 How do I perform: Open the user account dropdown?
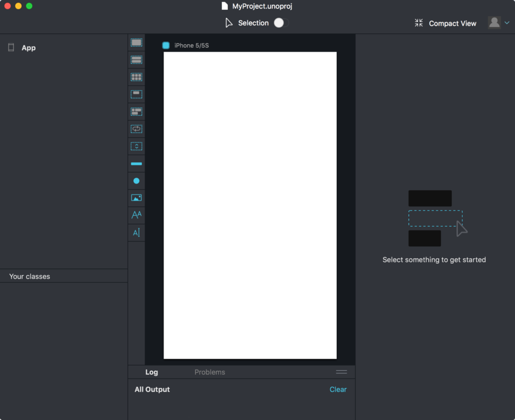499,23
